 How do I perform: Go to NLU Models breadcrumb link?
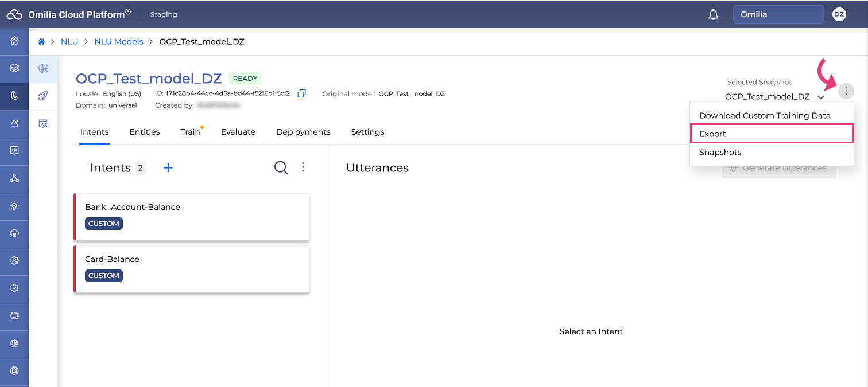coord(119,42)
